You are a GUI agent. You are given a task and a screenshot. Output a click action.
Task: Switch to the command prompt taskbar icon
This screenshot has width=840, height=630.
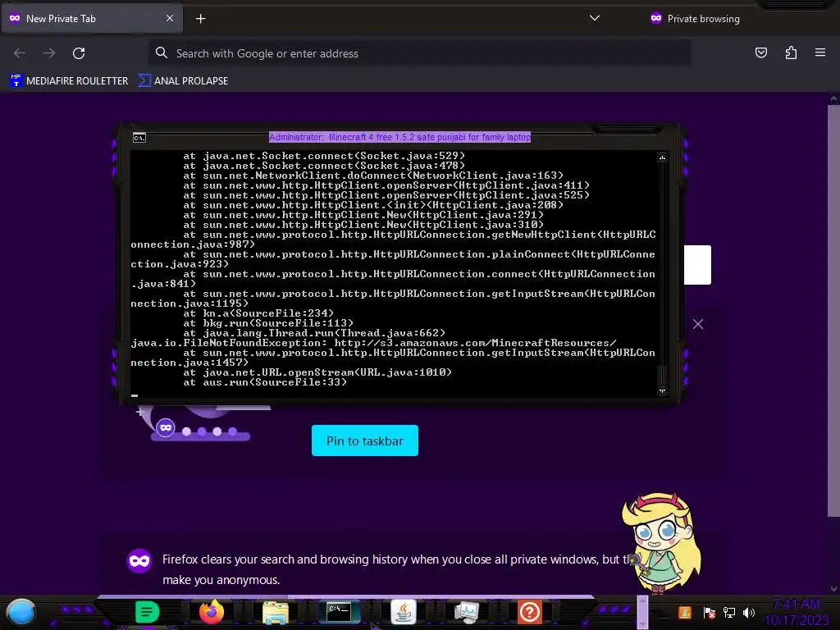tap(339, 611)
